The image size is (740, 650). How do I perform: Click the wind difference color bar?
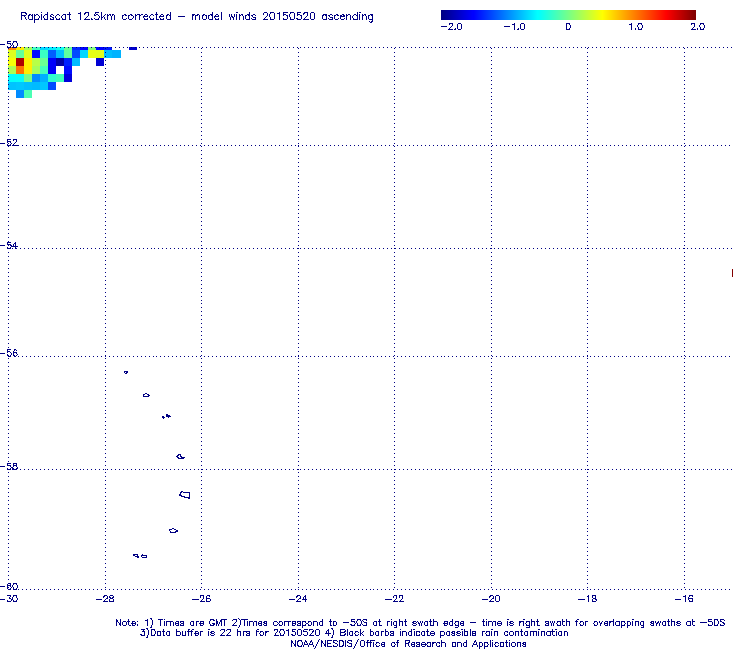[x=568, y=15]
